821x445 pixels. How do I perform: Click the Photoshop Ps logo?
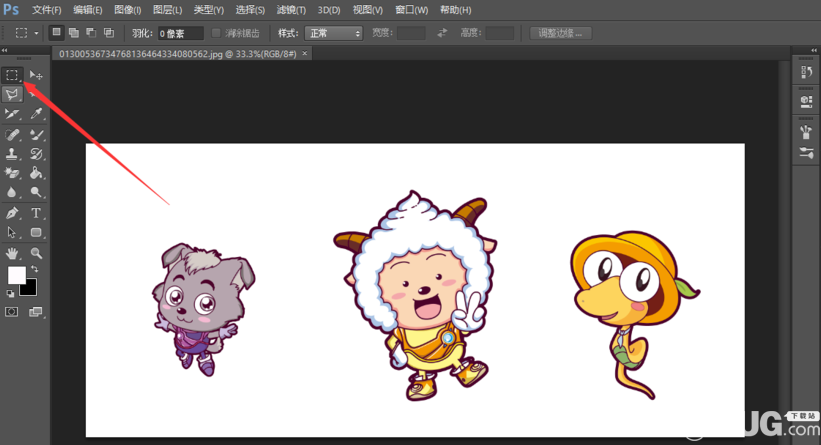coord(11,9)
